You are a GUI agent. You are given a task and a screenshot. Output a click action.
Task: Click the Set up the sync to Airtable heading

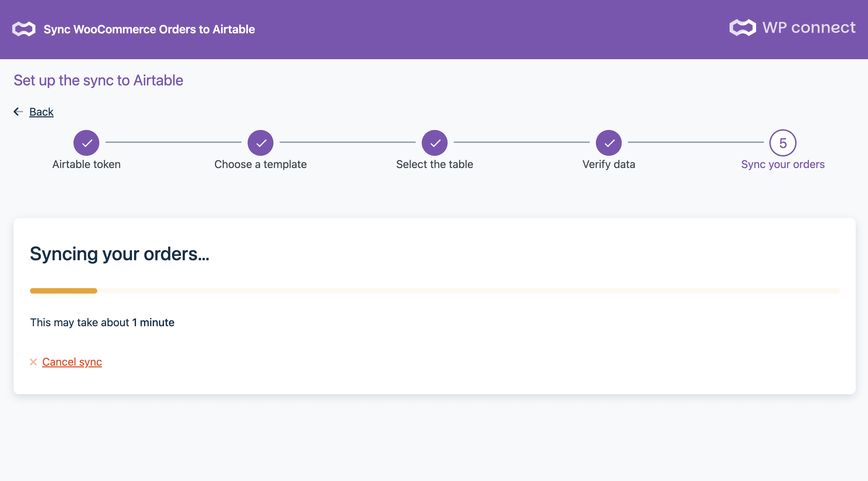point(98,81)
